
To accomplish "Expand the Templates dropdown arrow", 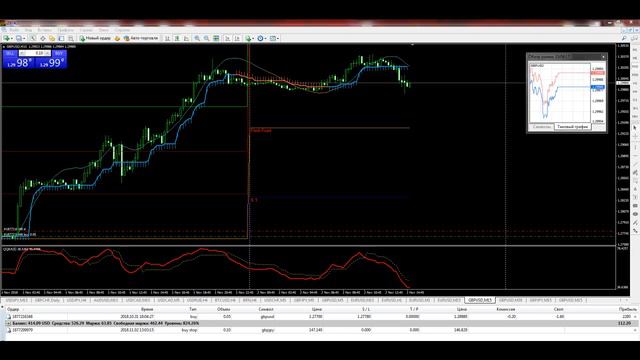I will pyautogui.click(x=278, y=38).
